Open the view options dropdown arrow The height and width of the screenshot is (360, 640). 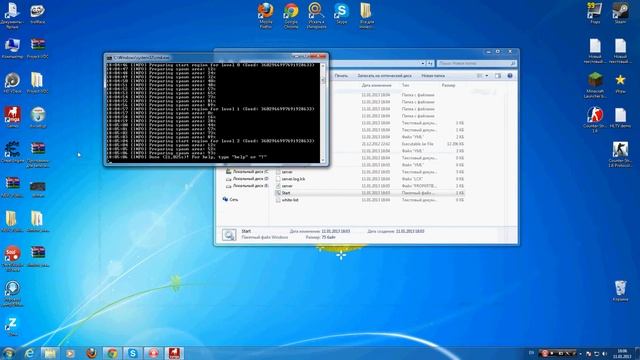click(487, 76)
